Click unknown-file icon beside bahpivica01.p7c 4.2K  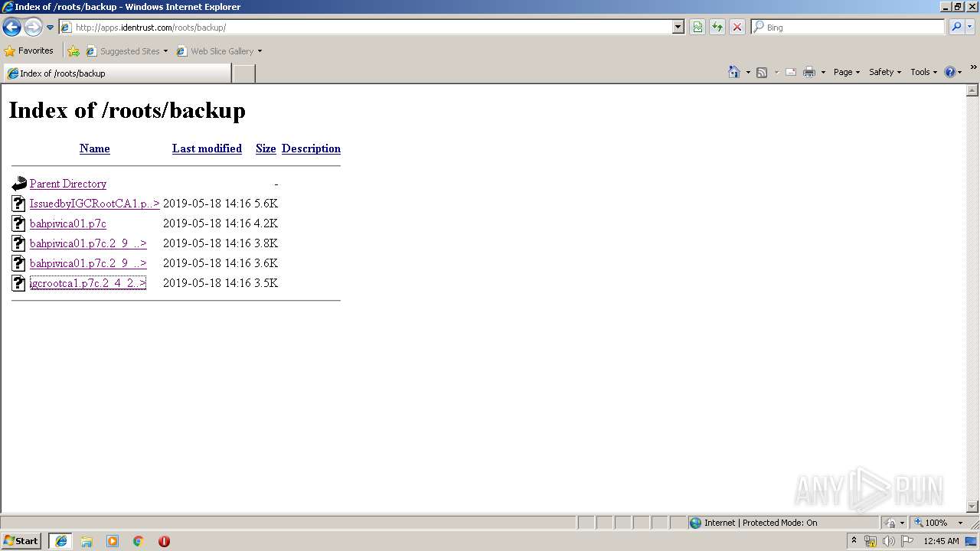(19, 223)
